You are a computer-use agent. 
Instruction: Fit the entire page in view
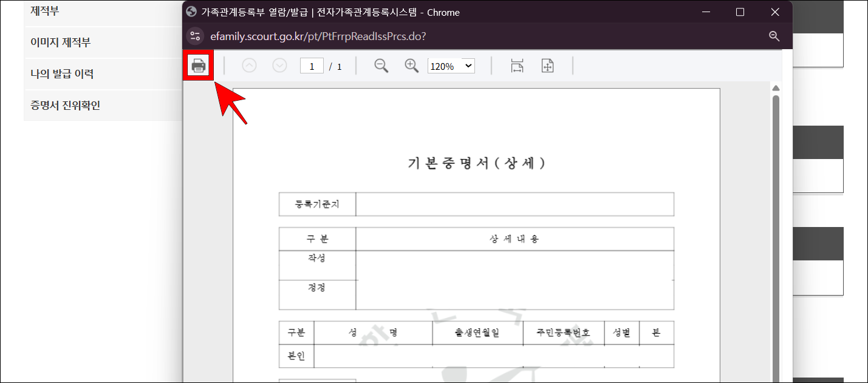pos(547,65)
